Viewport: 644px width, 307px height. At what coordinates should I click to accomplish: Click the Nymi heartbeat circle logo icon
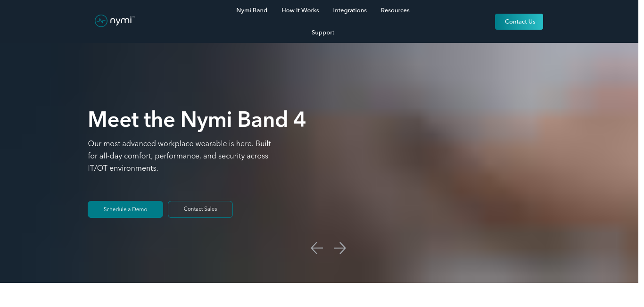pyautogui.click(x=101, y=21)
